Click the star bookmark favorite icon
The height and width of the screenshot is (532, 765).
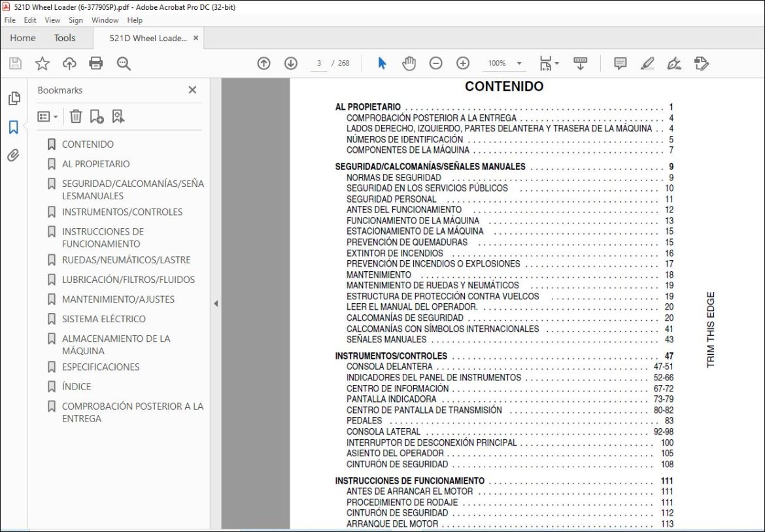(x=42, y=63)
